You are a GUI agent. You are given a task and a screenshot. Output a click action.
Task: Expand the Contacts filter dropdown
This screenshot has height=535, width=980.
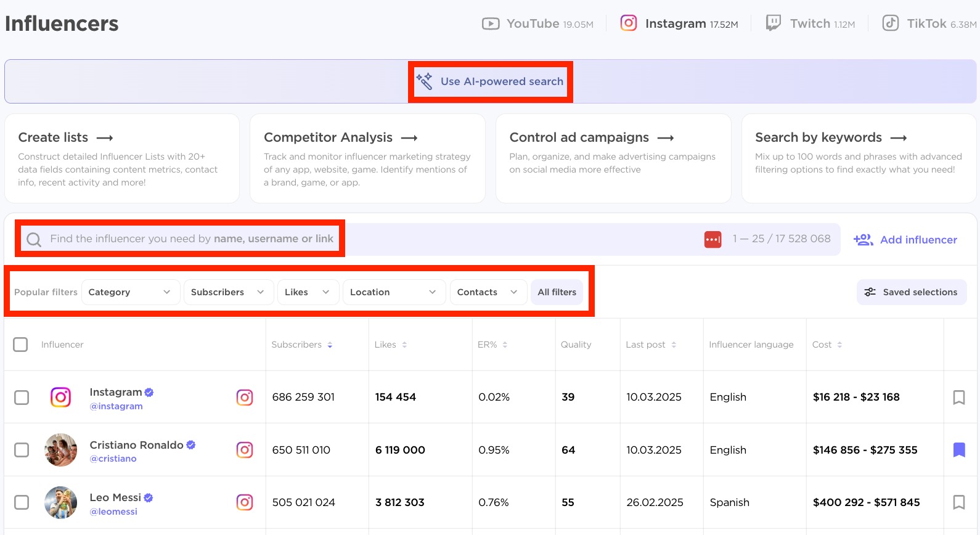pyautogui.click(x=488, y=292)
